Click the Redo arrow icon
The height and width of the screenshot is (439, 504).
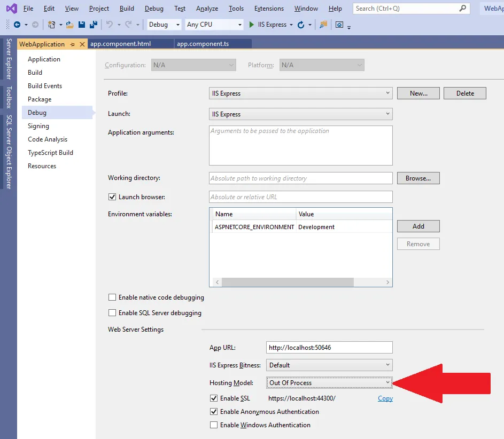[x=129, y=25]
